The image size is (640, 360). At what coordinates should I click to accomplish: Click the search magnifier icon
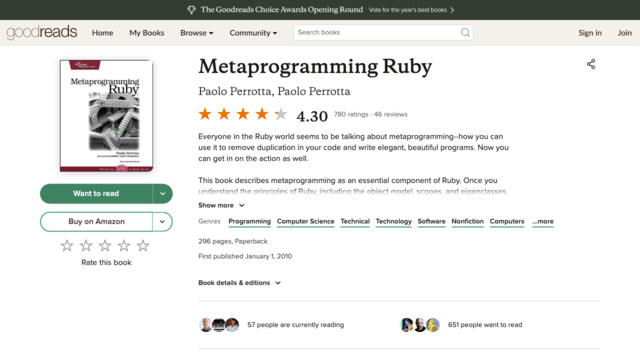pyautogui.click(x=465, y=32)
